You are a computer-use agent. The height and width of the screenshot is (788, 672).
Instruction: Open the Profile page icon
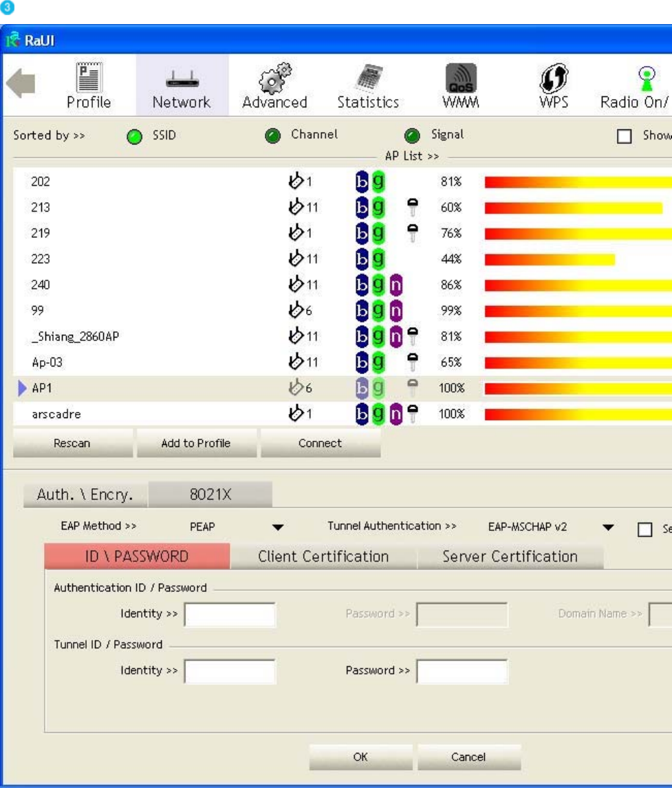coord(88,77)
